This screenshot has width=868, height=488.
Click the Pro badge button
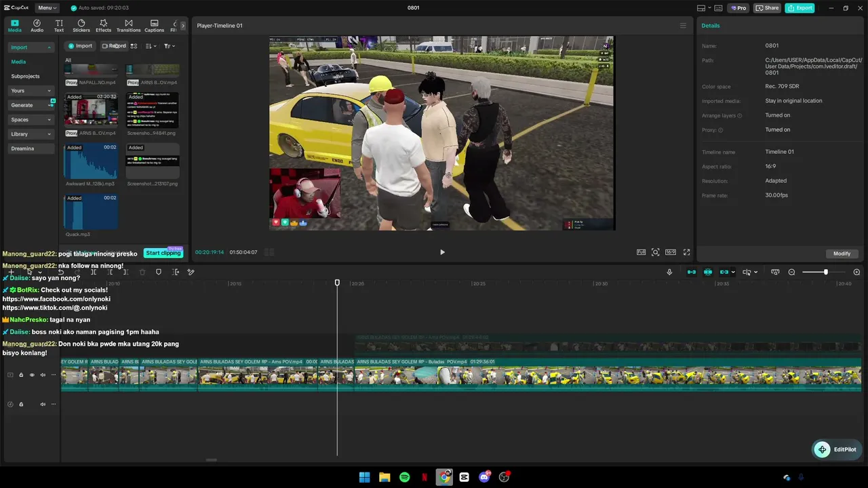(738, 8)
